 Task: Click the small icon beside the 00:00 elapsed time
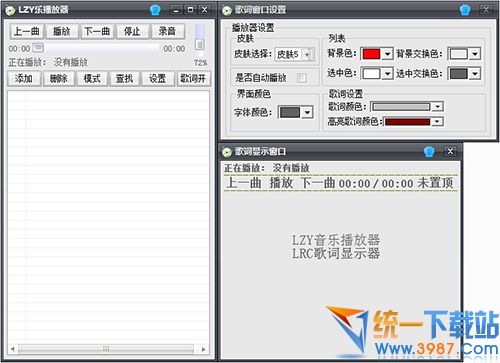pos(38,48)
